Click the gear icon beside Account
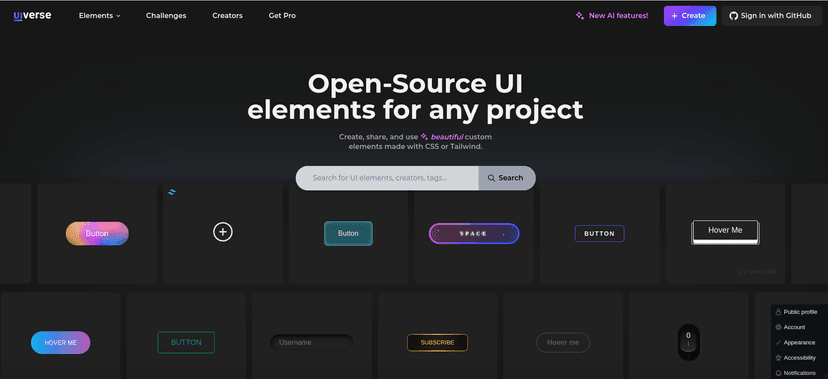Image resolution: width=828 pixels, height=379 pixels. click(778, 327)
